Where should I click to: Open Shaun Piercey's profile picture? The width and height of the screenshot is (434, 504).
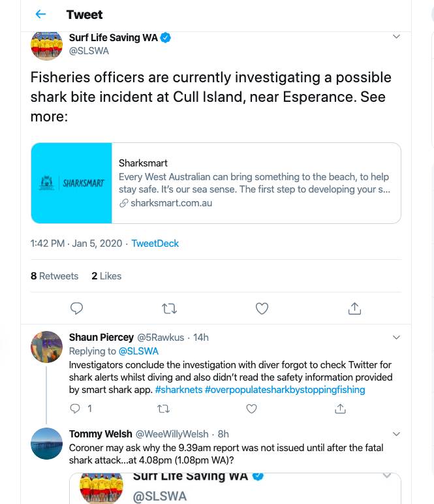[46, 347]
